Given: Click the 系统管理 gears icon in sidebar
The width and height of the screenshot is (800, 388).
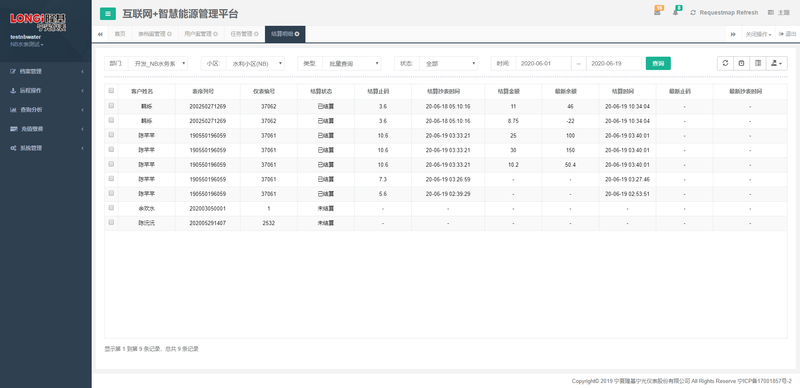Looking at the screenshot, I should point(13,148).
